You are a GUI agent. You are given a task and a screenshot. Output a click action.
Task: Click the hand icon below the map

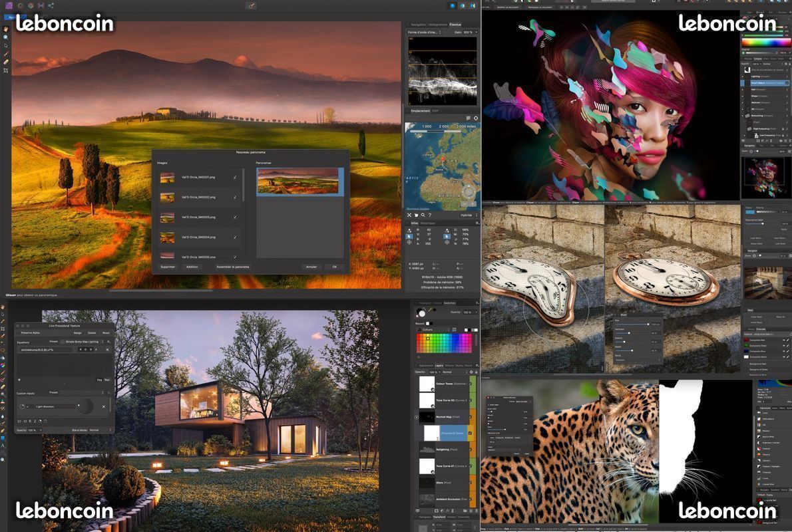(x=416, y=215)
